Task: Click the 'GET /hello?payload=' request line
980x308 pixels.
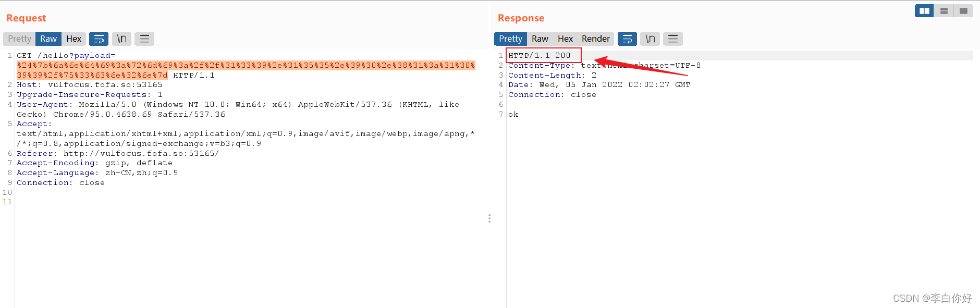Action: (66, 55)
